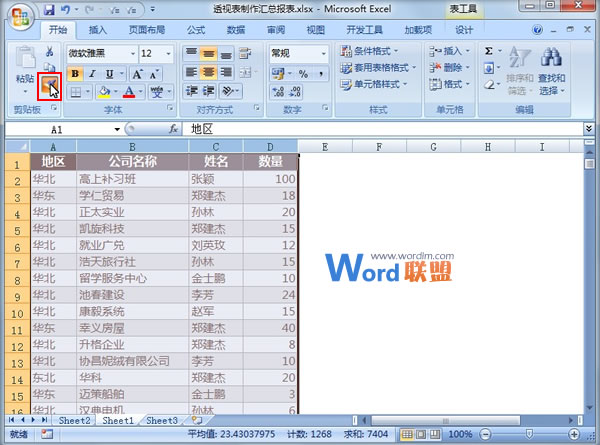
Task: Apply percent style
Action: [x=303, y=73]
